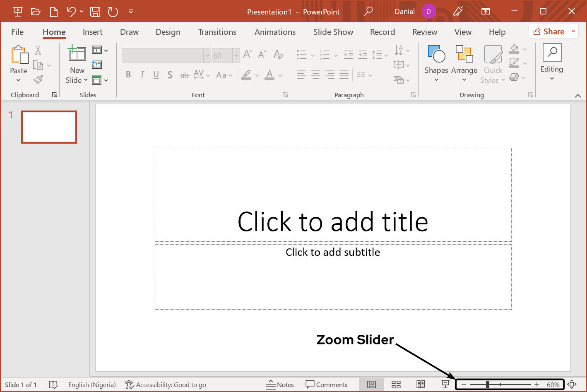Click the Clear All Formatting icon
This screenshot has width=587, height=392.
point(279,54)
